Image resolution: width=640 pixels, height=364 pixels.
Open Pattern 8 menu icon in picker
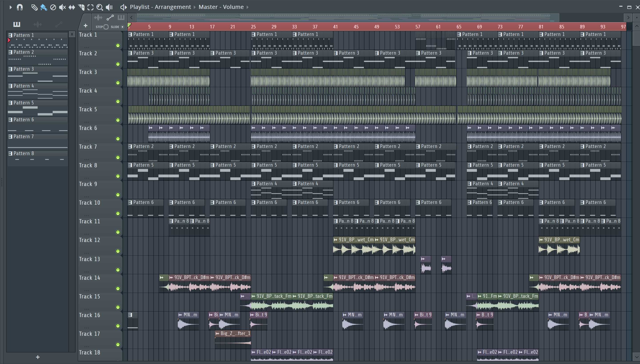(x=10, y=153)
